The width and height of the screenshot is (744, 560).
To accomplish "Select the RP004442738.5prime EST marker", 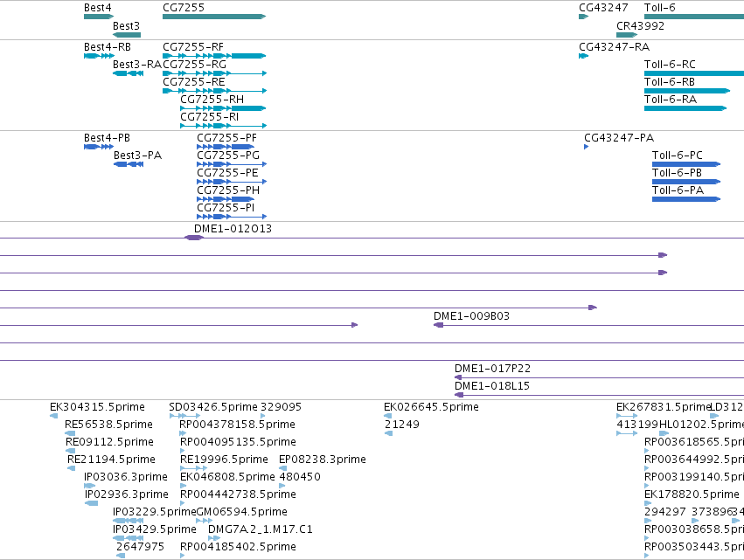I will tap(183, 503).
